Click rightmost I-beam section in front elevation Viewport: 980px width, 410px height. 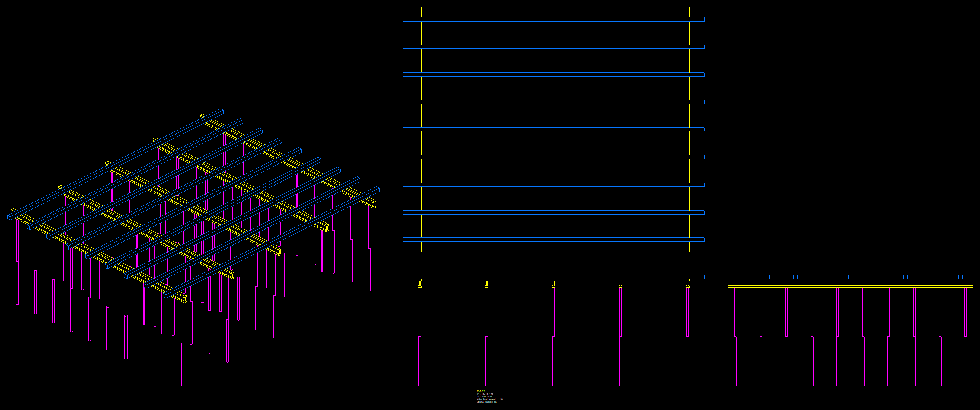[x=687, y=283]
